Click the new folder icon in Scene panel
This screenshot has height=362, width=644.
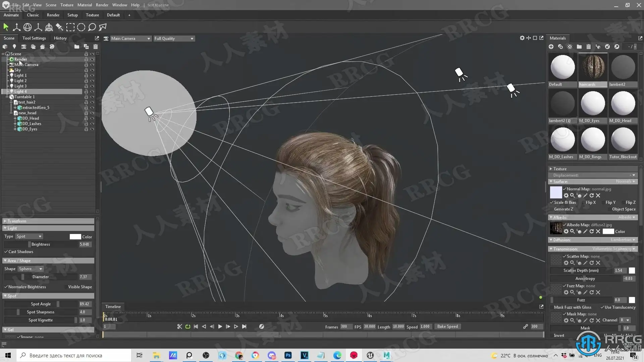tap(77, 47)
